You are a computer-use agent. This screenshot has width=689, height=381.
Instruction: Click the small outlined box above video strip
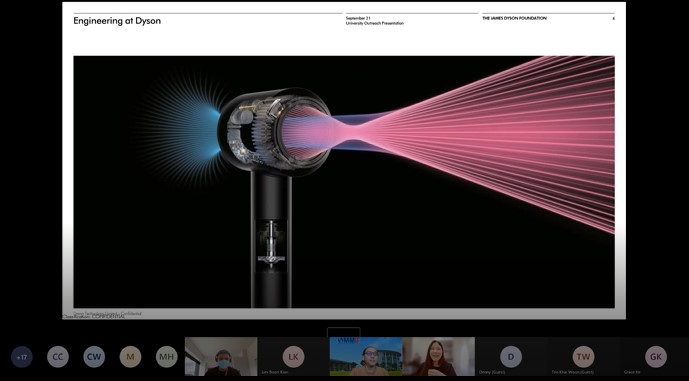(344, 332)
